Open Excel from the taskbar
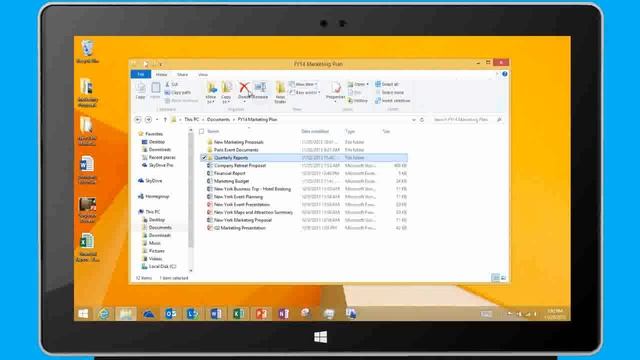The height and width of the screenshot is (360, 640). 238,313
